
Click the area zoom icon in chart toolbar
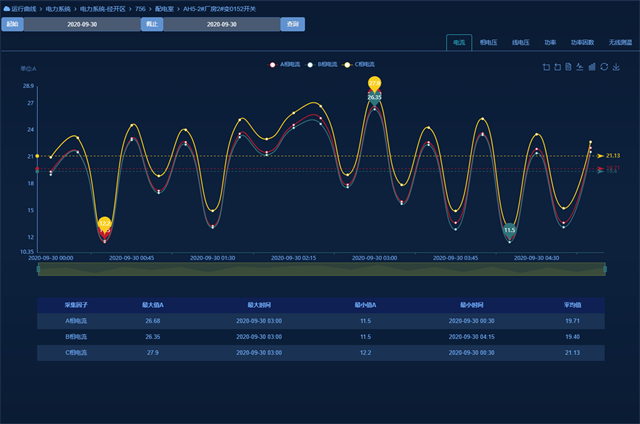(x=545, y=67)
